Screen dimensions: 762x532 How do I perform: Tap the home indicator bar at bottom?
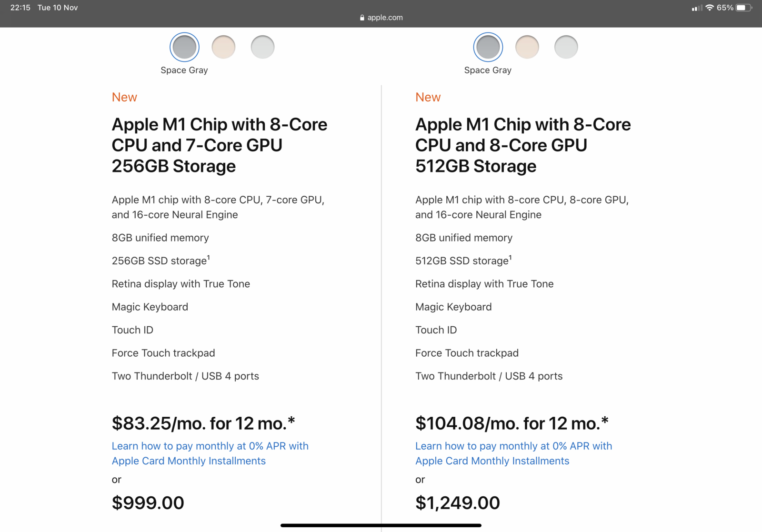[x=381, y=525]
